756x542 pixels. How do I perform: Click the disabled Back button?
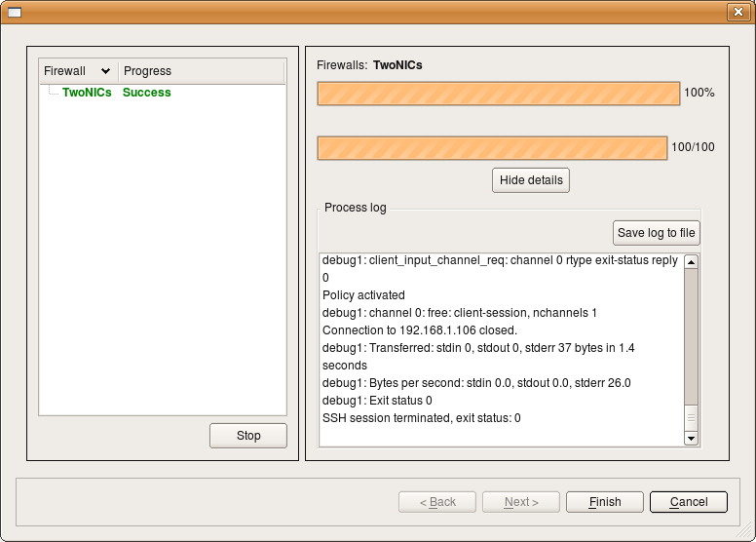[437, 502]
